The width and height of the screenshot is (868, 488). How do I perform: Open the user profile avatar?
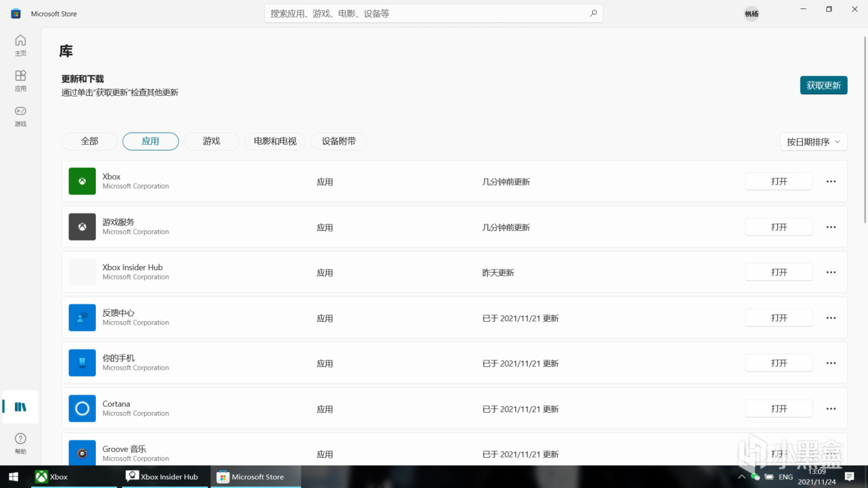point(751,14)
